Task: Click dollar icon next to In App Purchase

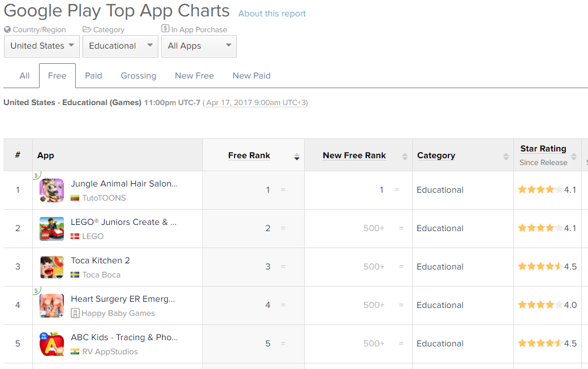Action: (x=165, y=28)
